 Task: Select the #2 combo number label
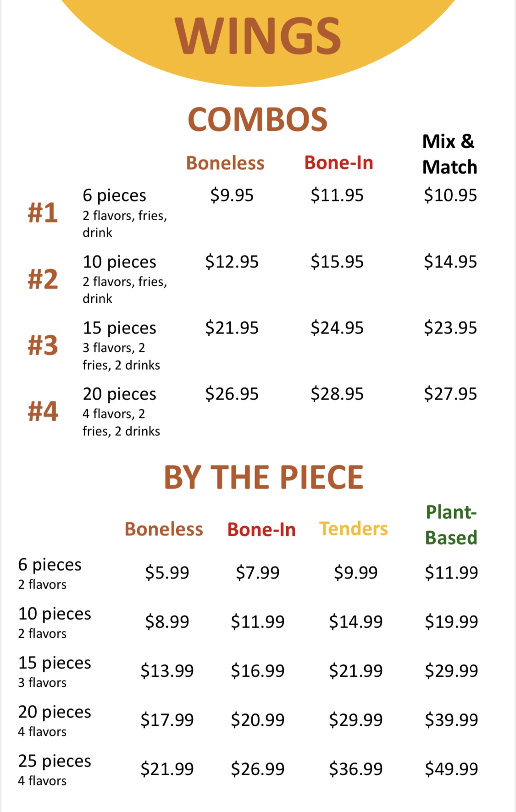coord(43,279)
